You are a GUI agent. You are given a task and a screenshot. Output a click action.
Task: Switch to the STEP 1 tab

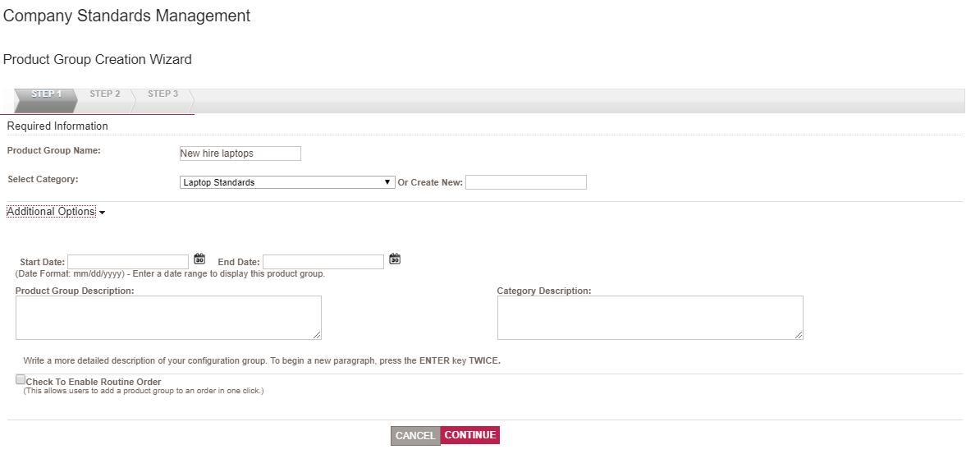coord(46,94)
